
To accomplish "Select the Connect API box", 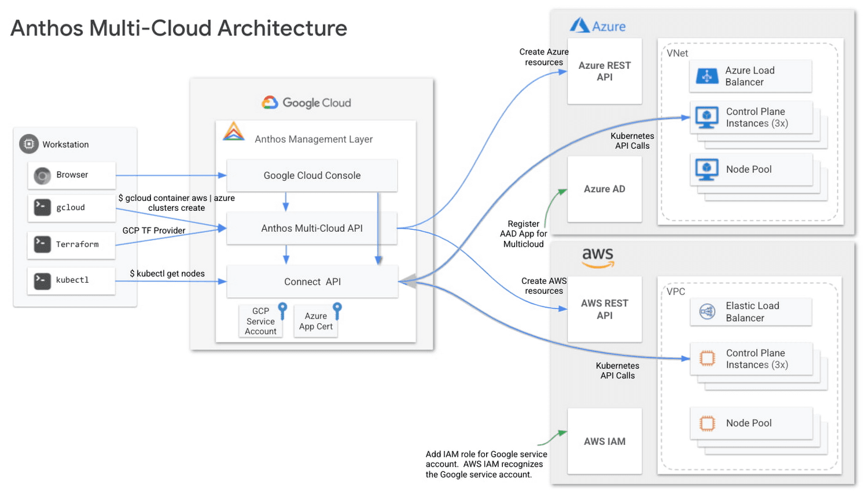I will [312, 281].
